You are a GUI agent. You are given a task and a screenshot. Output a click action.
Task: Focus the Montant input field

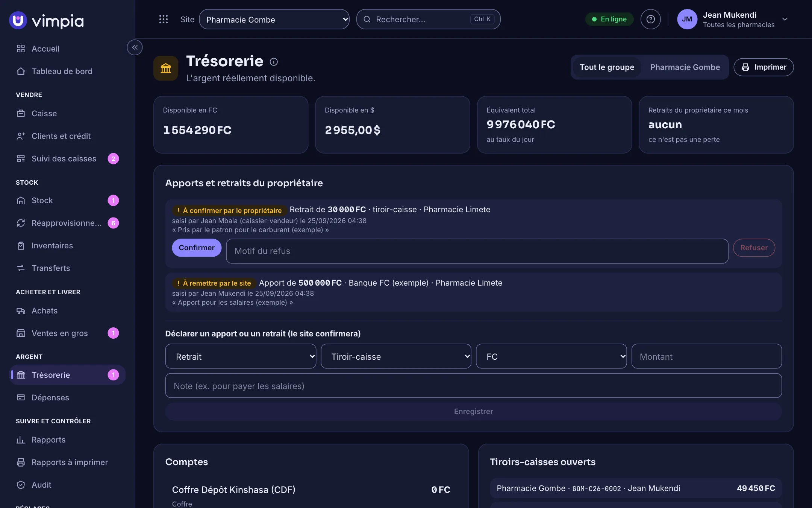point(706,356)
